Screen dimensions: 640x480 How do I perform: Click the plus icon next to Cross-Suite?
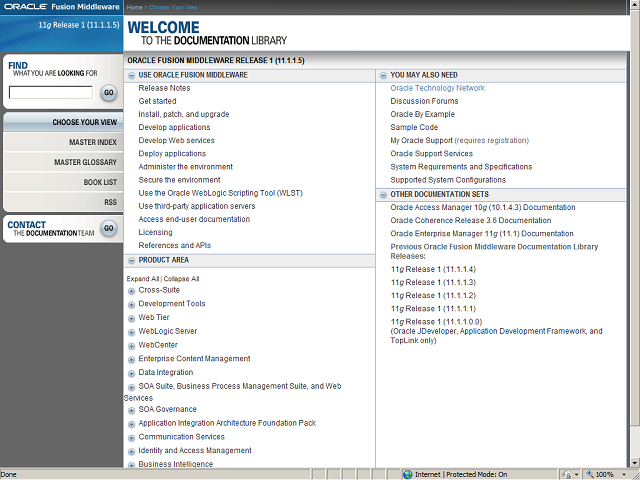coord(132,291)
